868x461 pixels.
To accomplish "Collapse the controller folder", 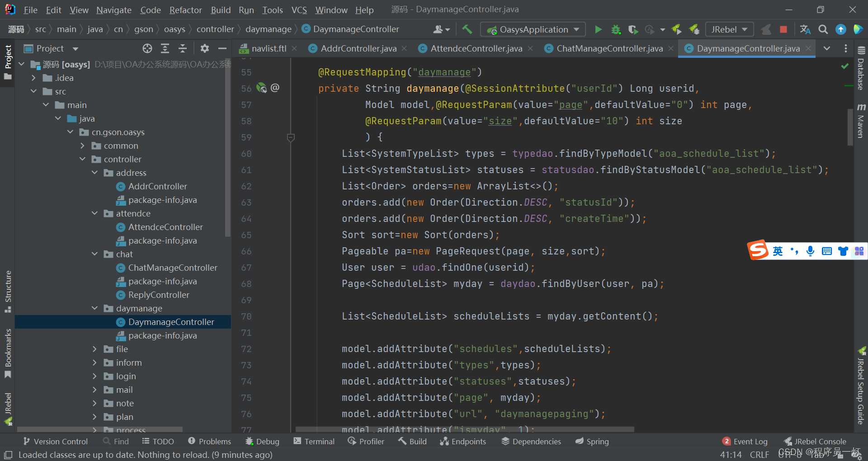I will coord(82,159).
